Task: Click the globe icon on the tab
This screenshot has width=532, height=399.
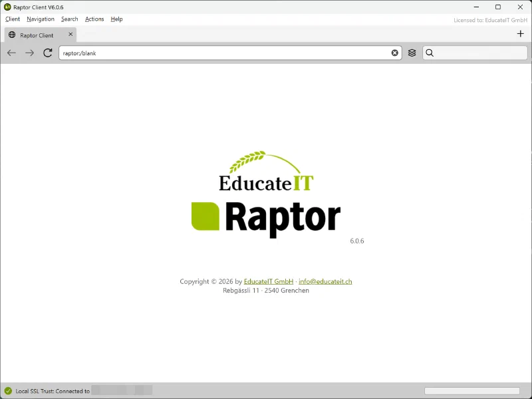Action: click(x=12, y=35)
